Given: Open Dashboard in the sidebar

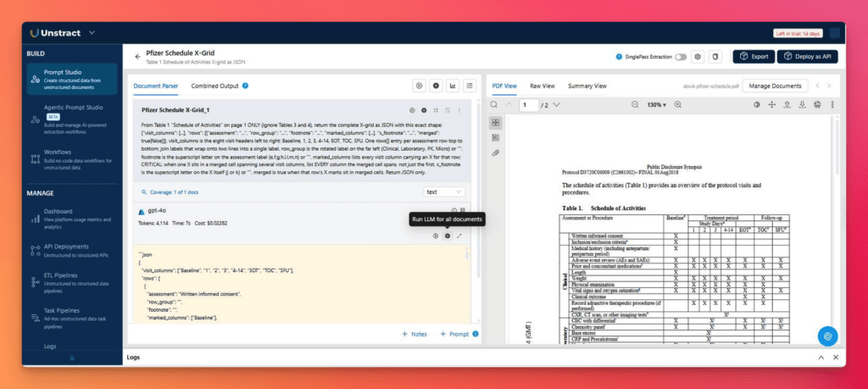Looking at the screenshot, I should coord(72,219).
